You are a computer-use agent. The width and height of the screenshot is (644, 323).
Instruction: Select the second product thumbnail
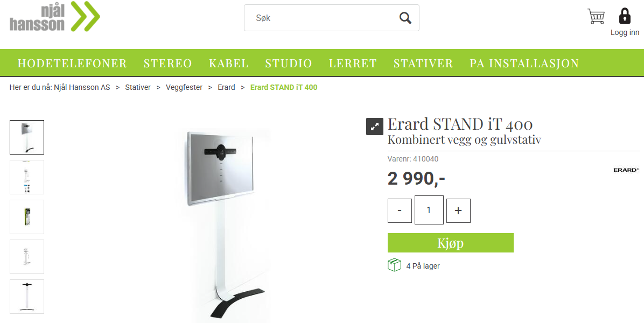point(27,177)
